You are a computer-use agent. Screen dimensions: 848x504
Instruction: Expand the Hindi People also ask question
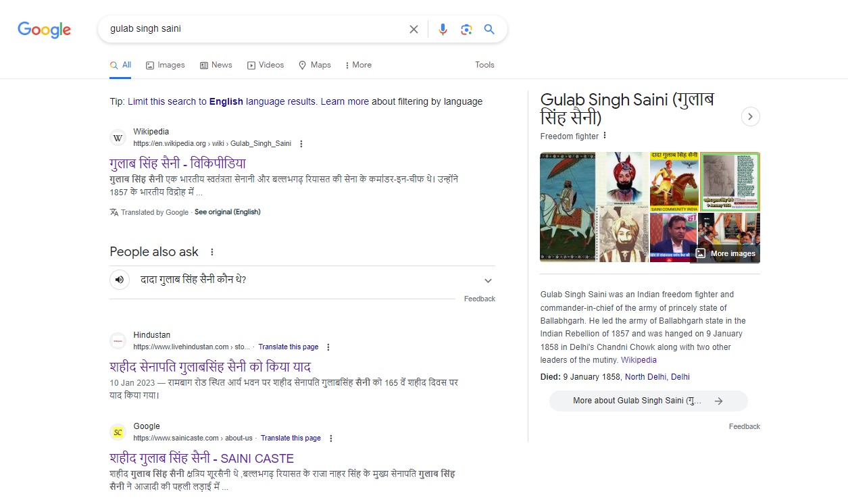point(488,280)
